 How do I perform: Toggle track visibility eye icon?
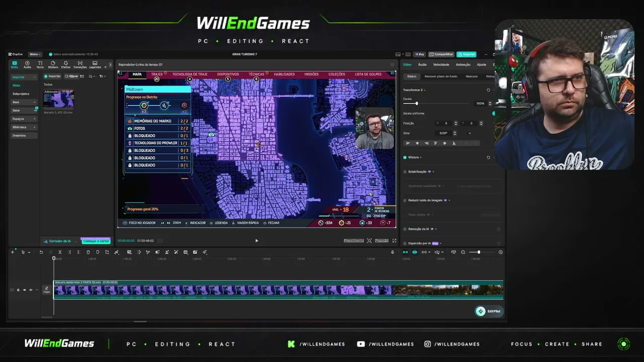(24, 290)
